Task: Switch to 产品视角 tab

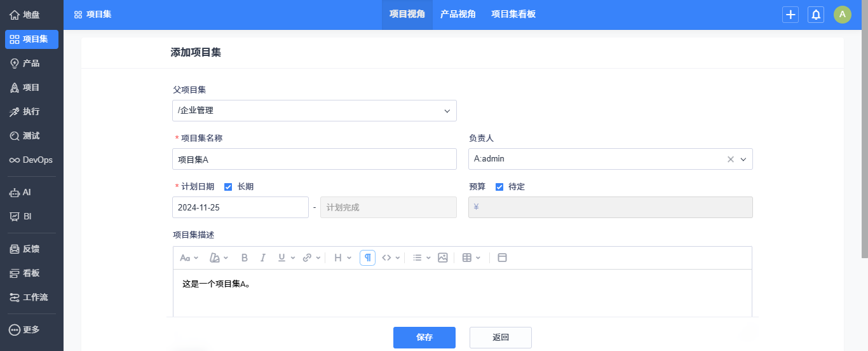Action: coord(458,14)
